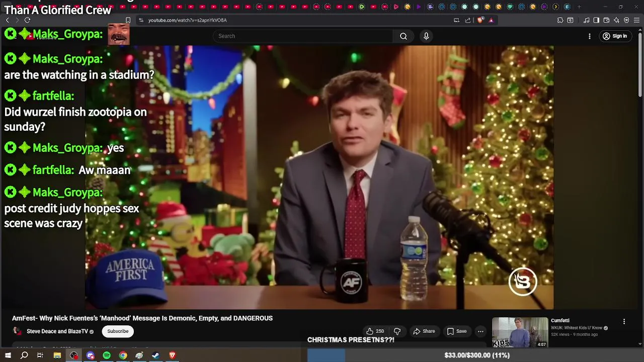644x362 pixels.
Task: Reload the YouTube page
Action: 27,20
